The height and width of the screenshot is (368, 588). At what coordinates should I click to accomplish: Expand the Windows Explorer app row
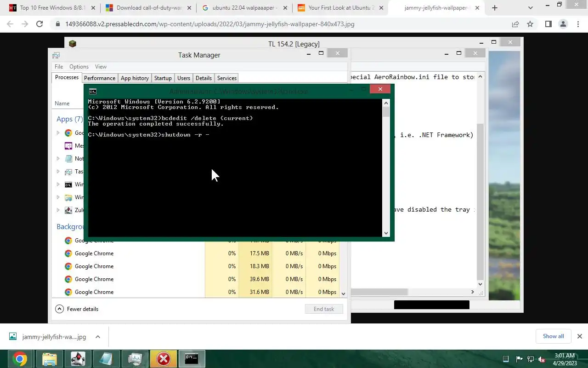tap(58, 197)
